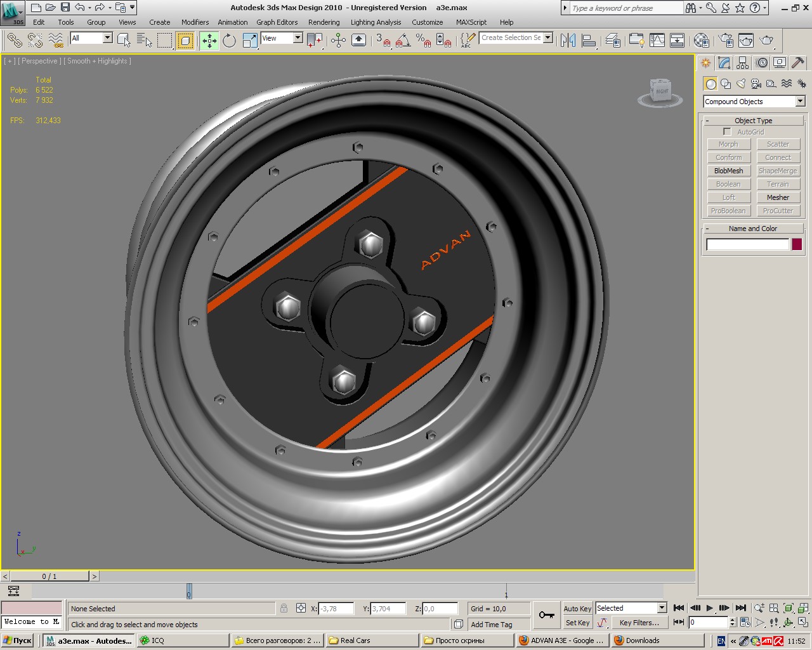Select the Lights creation category
The height and width of the screenshot is (650, 812).
pos(741,84)
